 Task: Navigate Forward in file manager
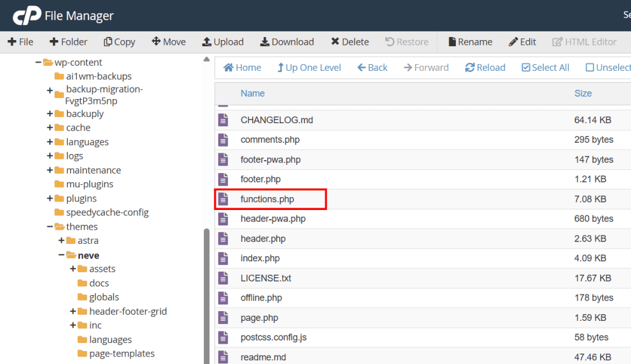point(426,68)
